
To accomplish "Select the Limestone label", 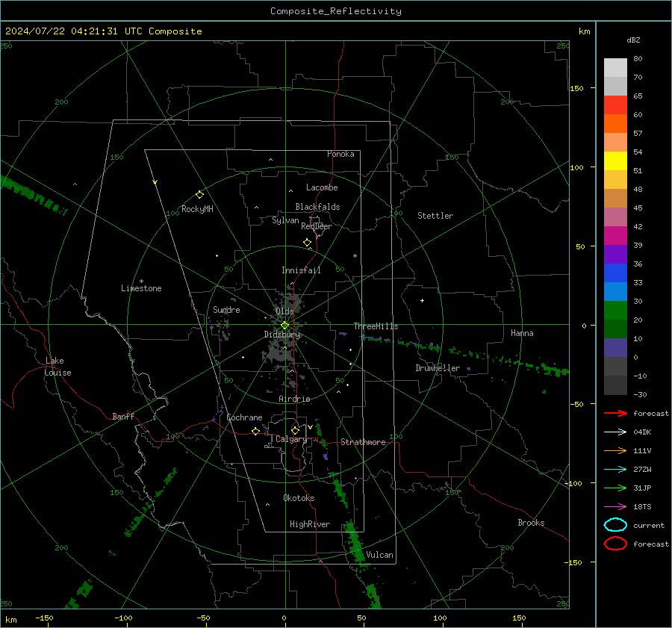I will (x=141, y=288).
